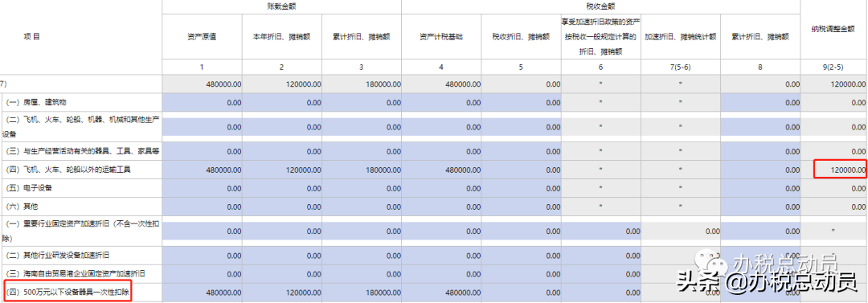Click the 账载金额 group header
Viewport: 868px width, 303px height.
click(x=282, y=6)
